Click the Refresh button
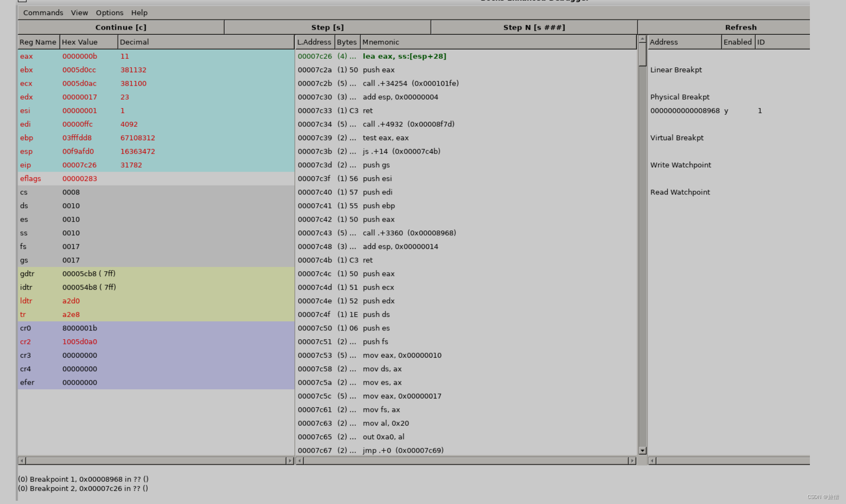846x504 pixels. (x=724, y=27)
